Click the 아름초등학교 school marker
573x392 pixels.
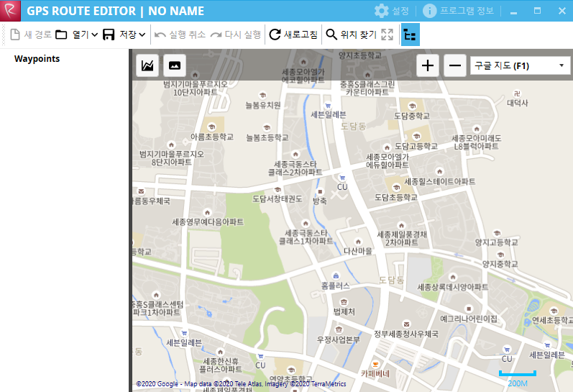[x=211, y=127]
